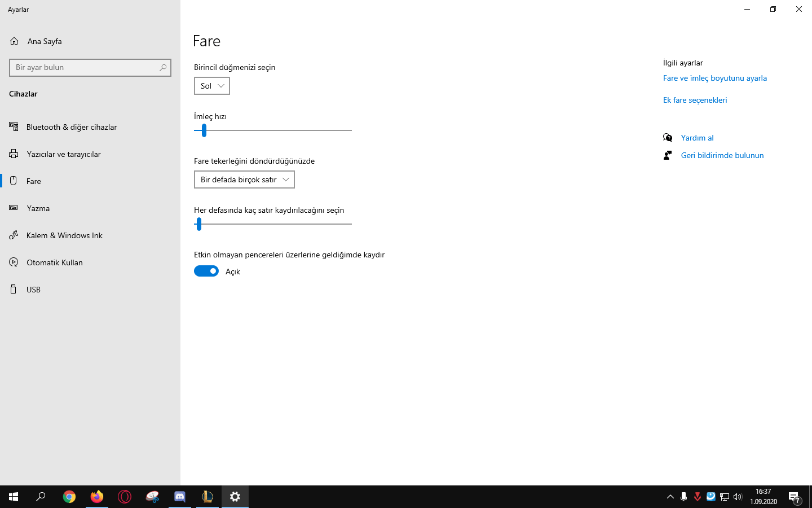Open the volume control tray icon
Screen dimensions: 812x508
(x=738, y=497)
